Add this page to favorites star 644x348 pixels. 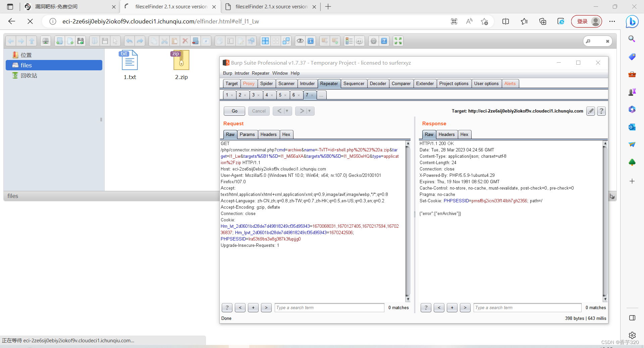coord(484,21)
